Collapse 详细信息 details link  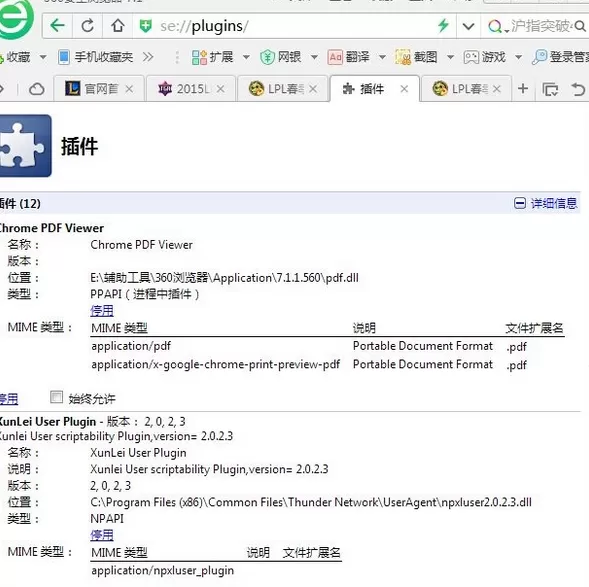coord(554,204)
